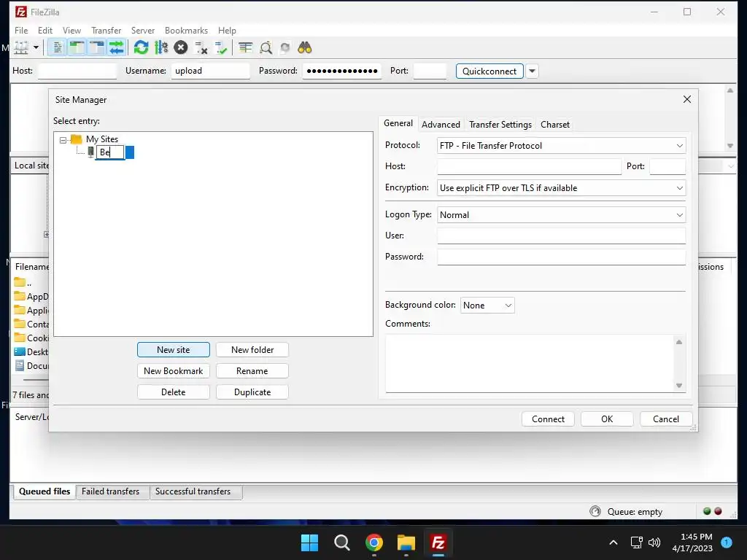Click the New site button

tap(174, 349)
